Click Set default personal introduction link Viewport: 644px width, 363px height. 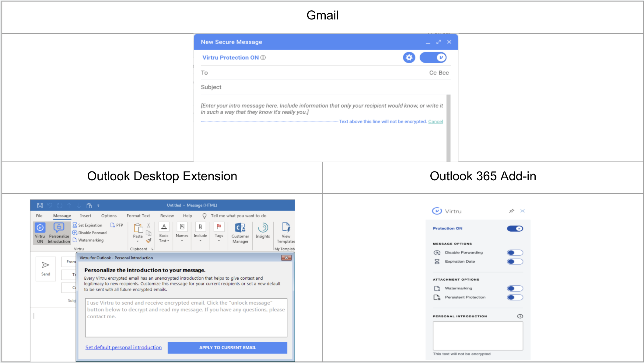pos(123,347)
